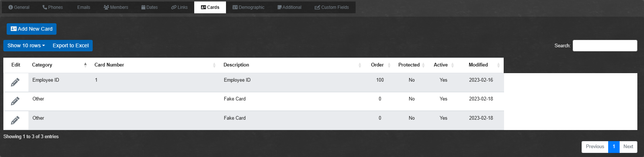Click the Add New Card button
Screen dimensions: 644x157
point(31,29)
